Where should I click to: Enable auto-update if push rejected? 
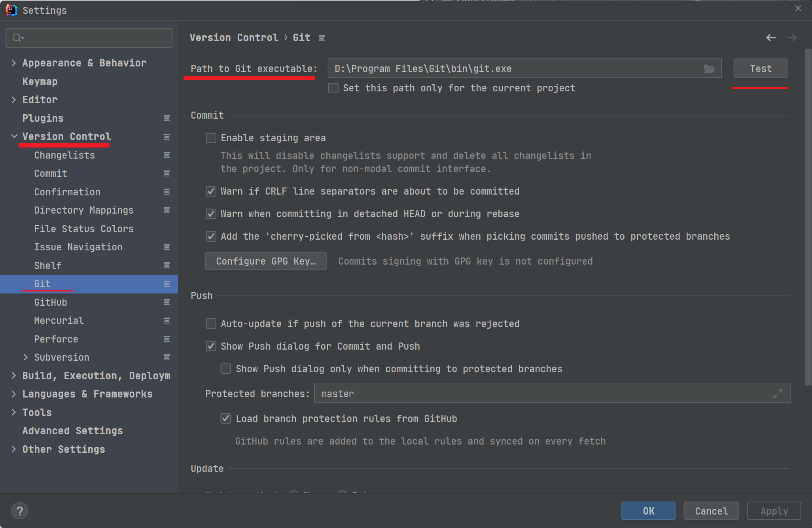211,324
